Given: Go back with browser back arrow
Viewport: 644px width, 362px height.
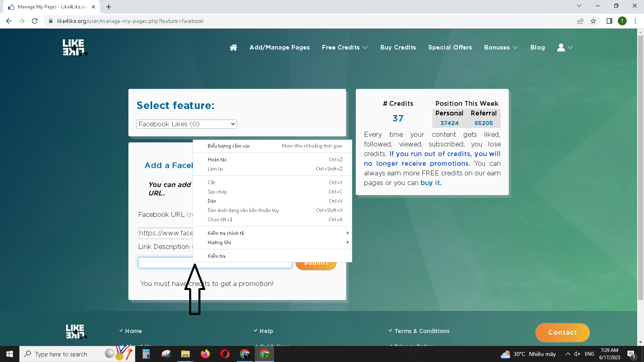Looking at the screenshot, I should 9,21.
